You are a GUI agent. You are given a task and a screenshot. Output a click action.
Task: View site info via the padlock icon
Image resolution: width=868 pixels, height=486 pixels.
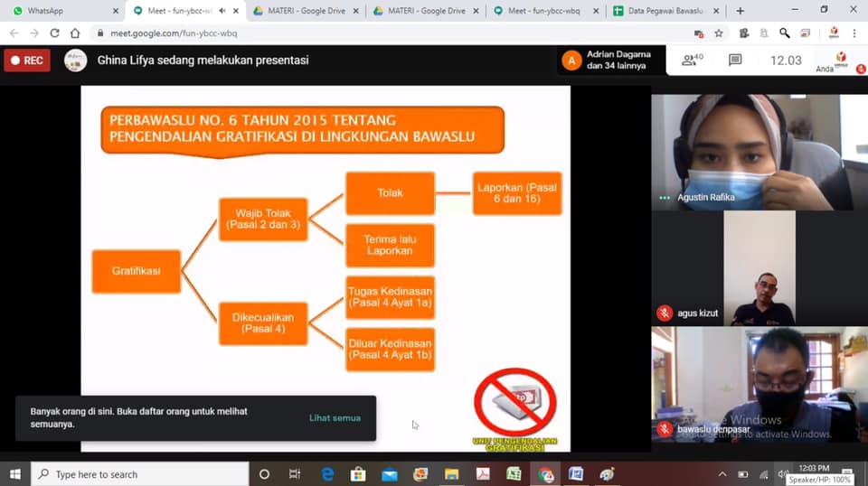click(x=100, y=33)
